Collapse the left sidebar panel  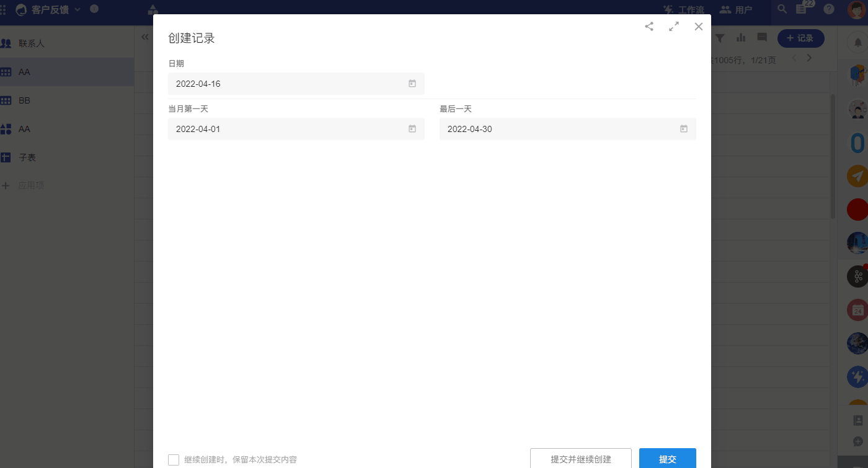[145, 37]
